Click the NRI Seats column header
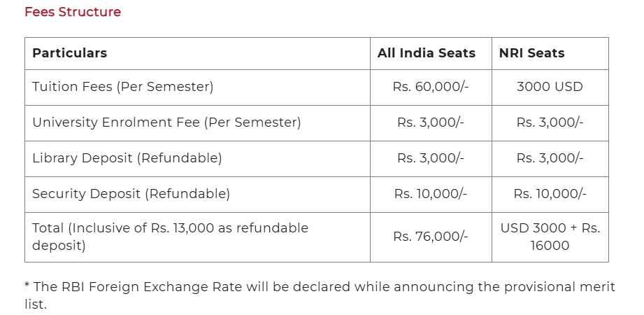 (532, 53)
